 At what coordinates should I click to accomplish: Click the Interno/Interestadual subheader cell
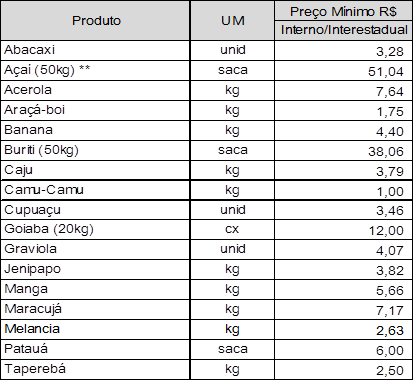coord(343,30)
